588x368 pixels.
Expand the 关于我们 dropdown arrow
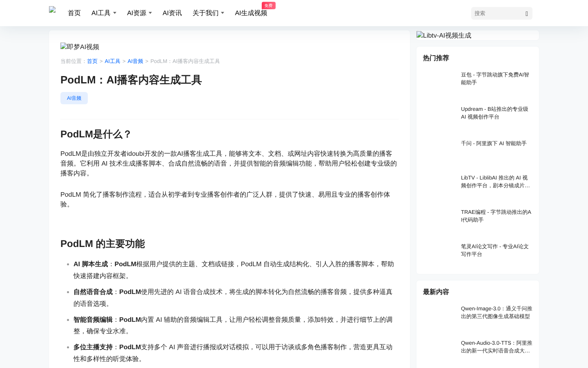point(223,13)
